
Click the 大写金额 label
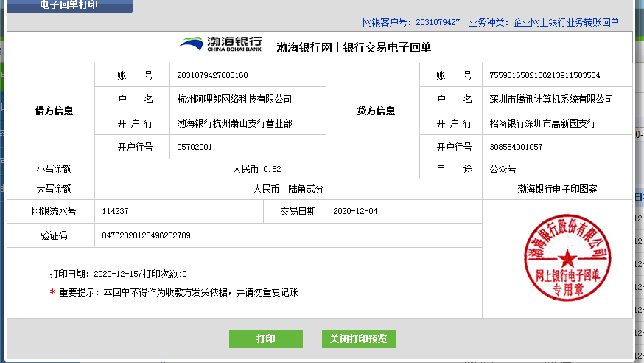coord(55,189)
